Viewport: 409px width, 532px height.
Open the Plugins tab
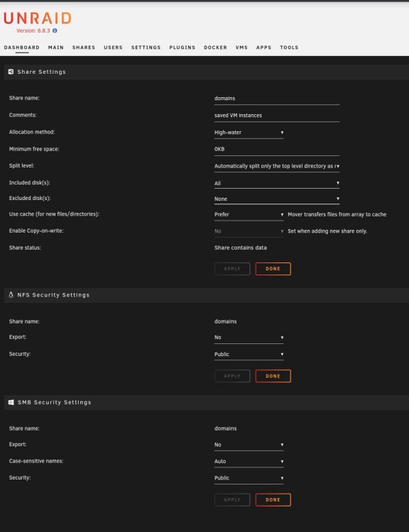click(182, 48)
